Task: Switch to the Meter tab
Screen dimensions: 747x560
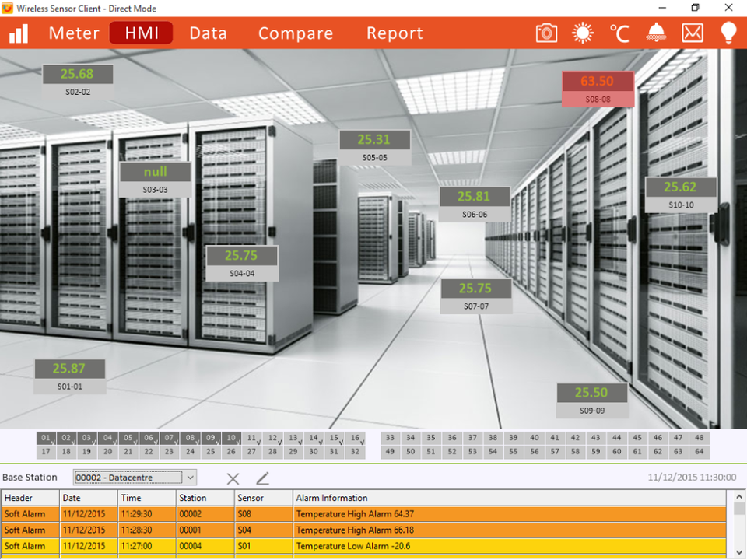Action: click(74, 33)
